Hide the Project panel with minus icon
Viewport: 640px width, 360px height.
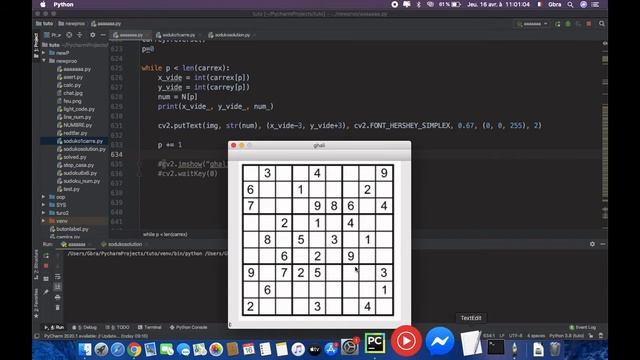103,35
